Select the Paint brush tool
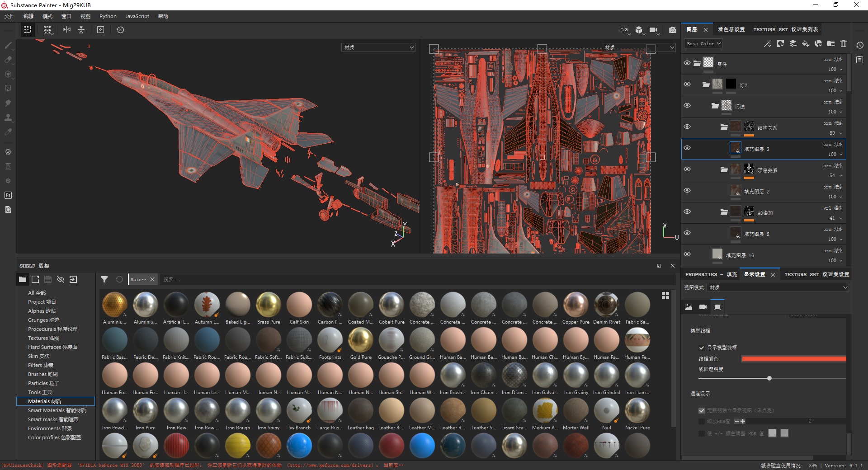 click(x=8, y=45)
